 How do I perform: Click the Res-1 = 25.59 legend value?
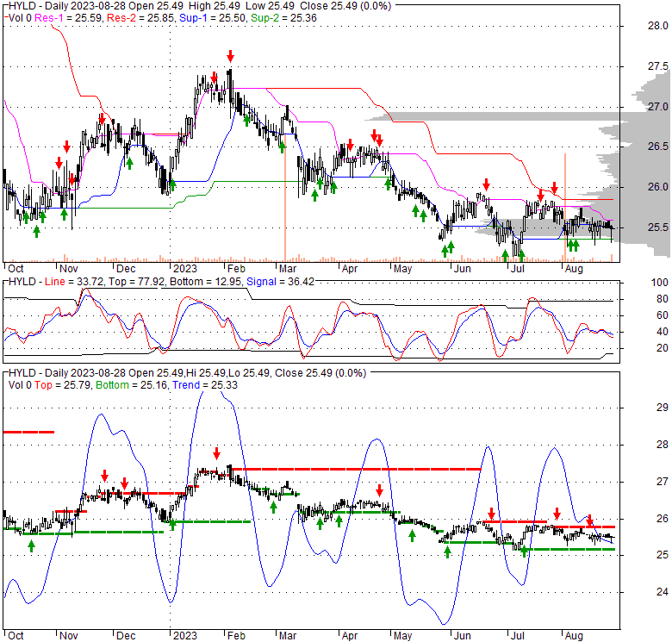(70, 18)
